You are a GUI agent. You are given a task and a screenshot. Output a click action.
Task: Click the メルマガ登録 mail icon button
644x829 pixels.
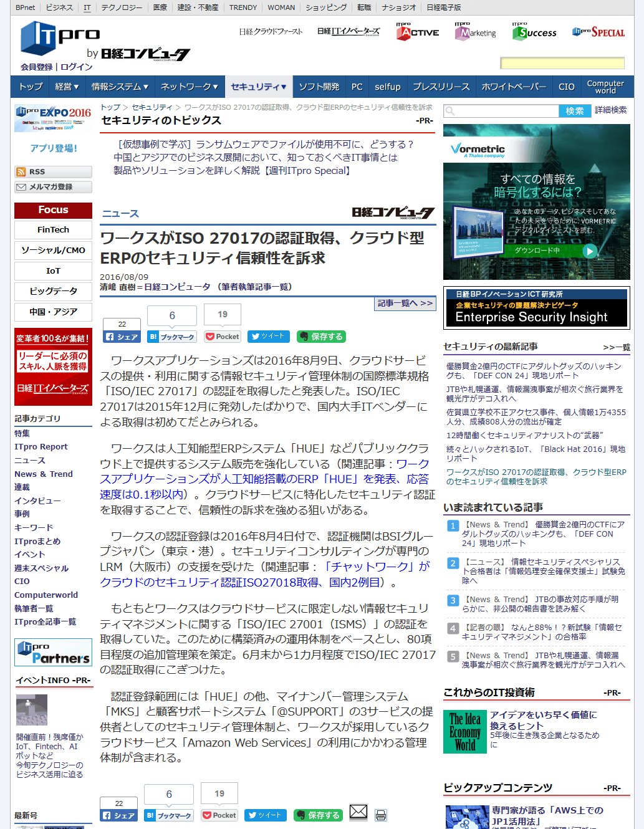(53, 187)
